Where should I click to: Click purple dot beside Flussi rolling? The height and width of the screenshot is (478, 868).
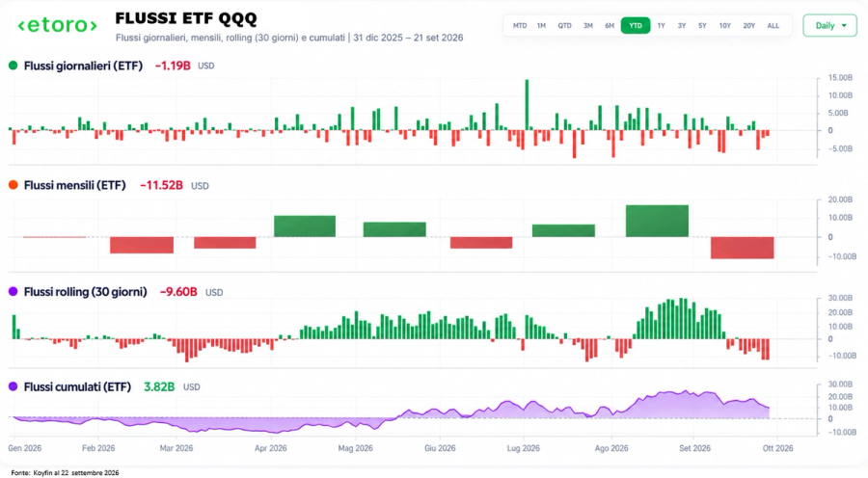point(14,292)
